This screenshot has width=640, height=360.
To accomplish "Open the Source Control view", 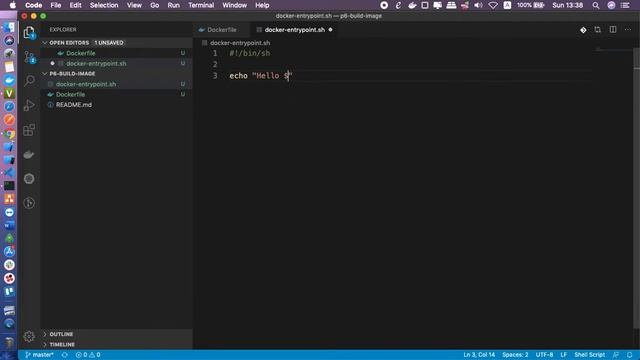I will [29, 56].
